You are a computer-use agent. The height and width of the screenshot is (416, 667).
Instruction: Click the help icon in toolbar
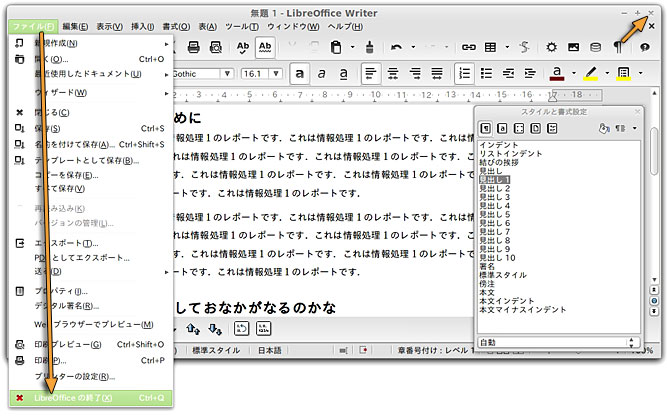(x=645, y=47)
